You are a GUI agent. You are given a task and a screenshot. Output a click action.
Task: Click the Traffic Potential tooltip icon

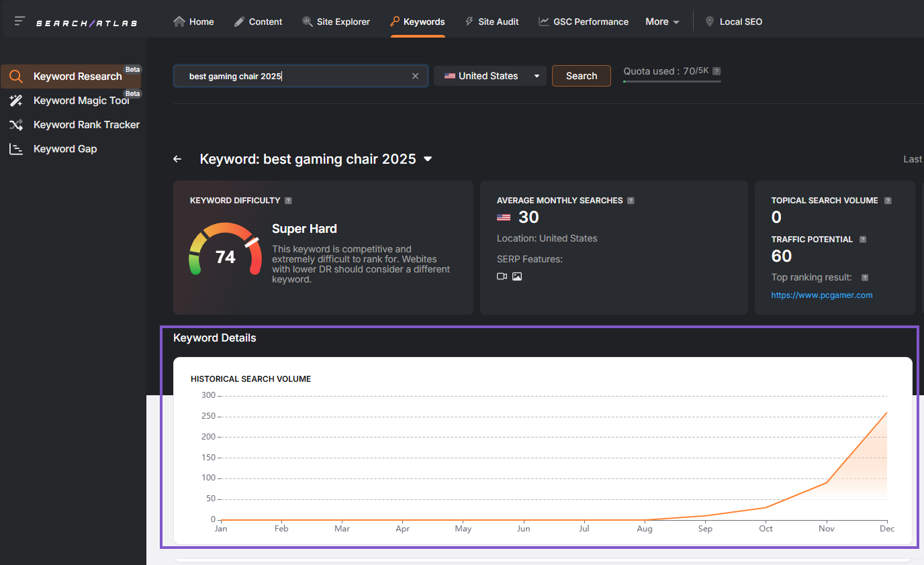(x=863, y=239)
